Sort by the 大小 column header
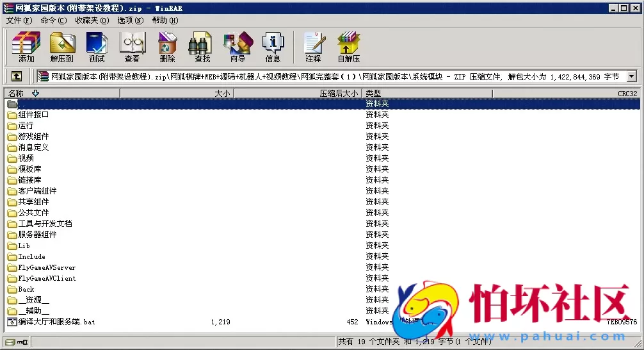 pos(177,94)
